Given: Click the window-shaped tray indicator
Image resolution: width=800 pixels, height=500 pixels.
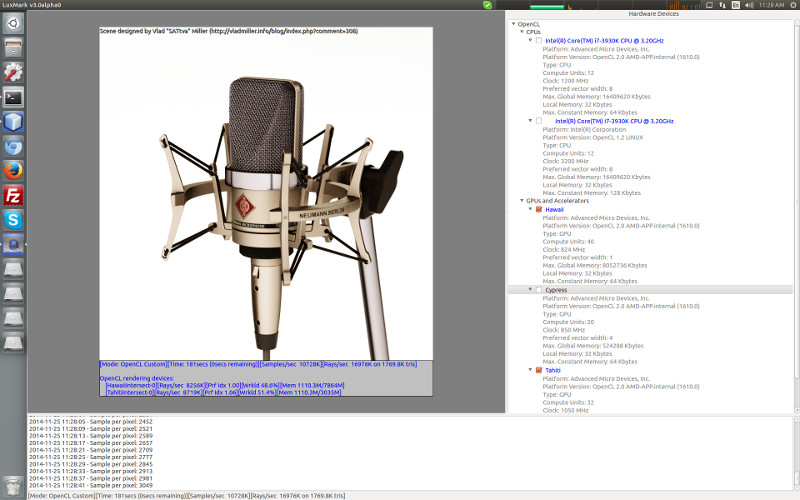Looking at the screenshot, I should (709, 5).
